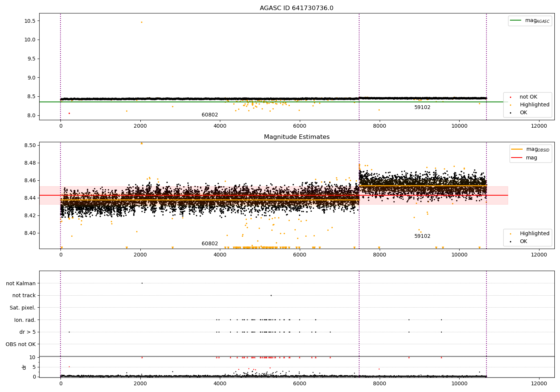560x392 pixels.
Task: Click the mag AGASC legend entry
Action: (530, 21)
